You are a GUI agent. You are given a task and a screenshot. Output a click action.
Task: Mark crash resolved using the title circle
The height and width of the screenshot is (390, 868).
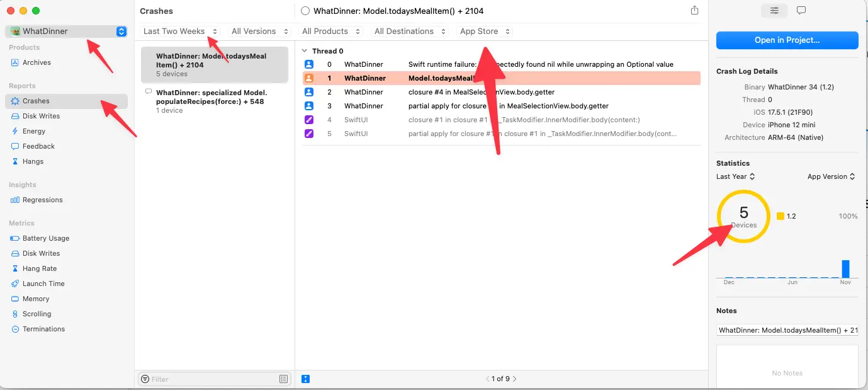click(x=305, y=11)
